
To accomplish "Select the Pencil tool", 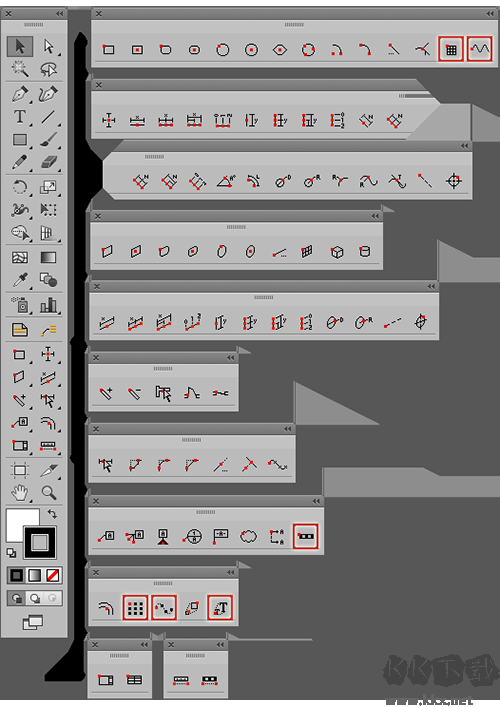I will click(x=20, y=162).
